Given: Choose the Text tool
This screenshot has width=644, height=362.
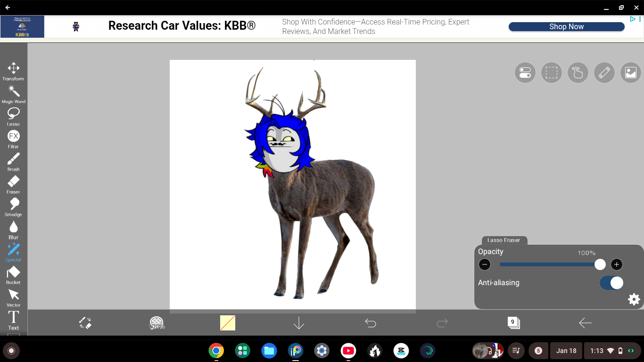Looking at the screenshot, I should coord(13,320).
